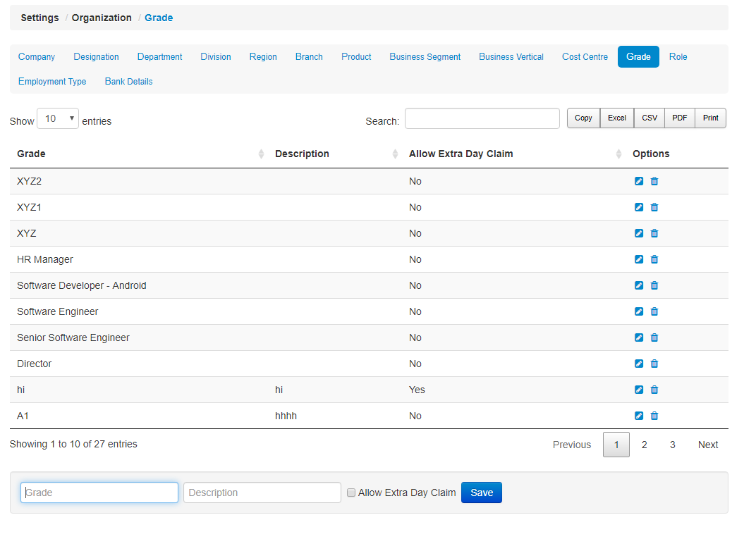The height and width of the screenshot is (539, 756).
Task: Switch to the Department tab
Action: [x=159, y=57]
